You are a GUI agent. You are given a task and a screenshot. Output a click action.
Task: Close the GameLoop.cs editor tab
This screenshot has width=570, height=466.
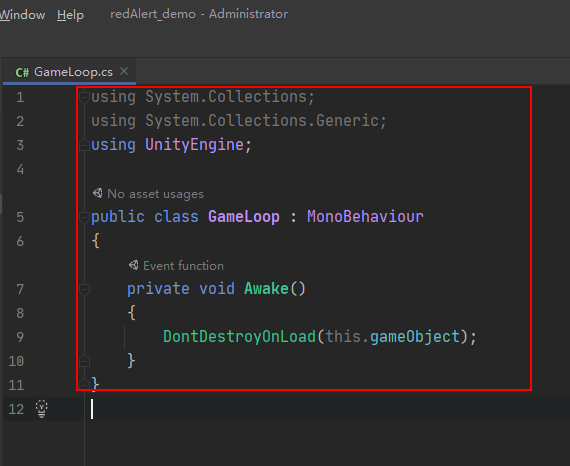point(124,71)
